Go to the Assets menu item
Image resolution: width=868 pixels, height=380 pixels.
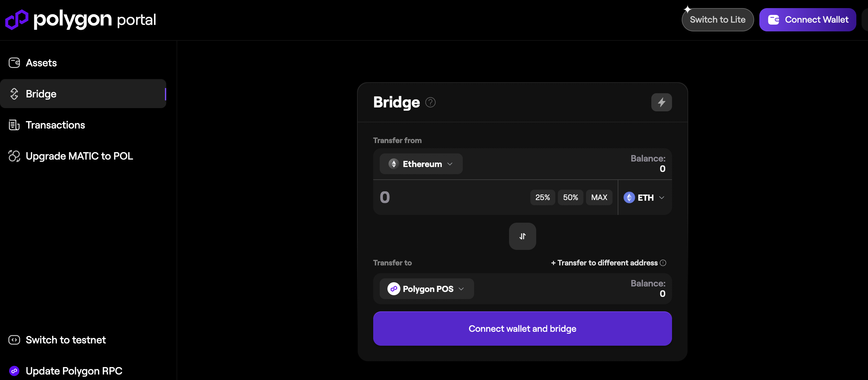point(41,63)
